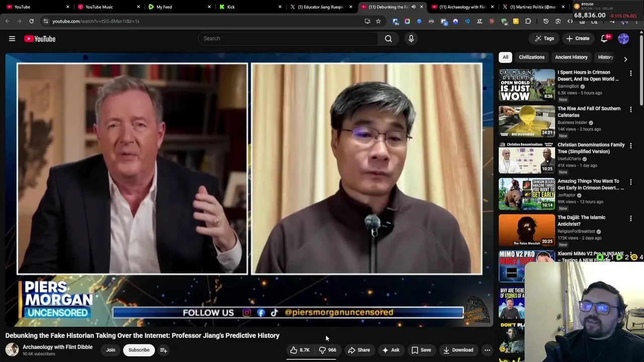Open Business Insider channel link
644x362 pixels.
573,123
